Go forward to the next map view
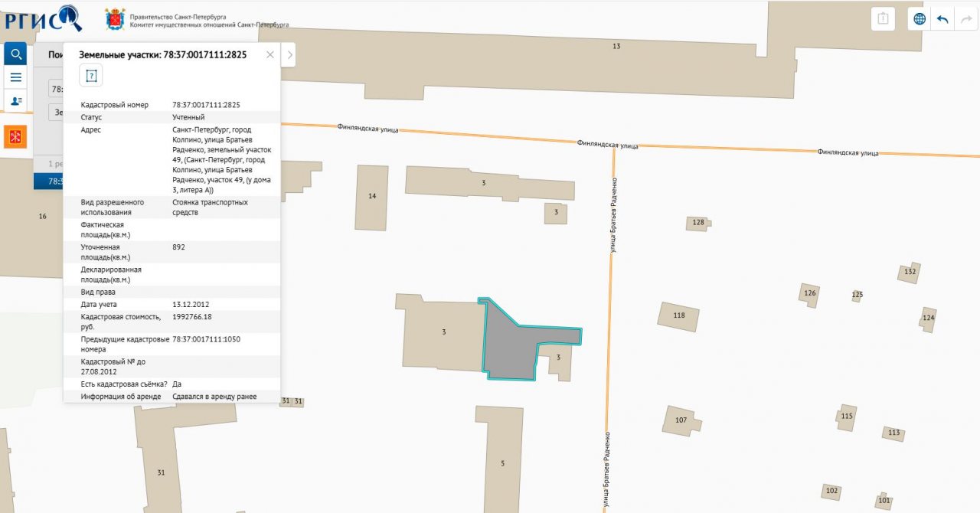This screenshot has width=980, height=513. [x=965, y=19]
